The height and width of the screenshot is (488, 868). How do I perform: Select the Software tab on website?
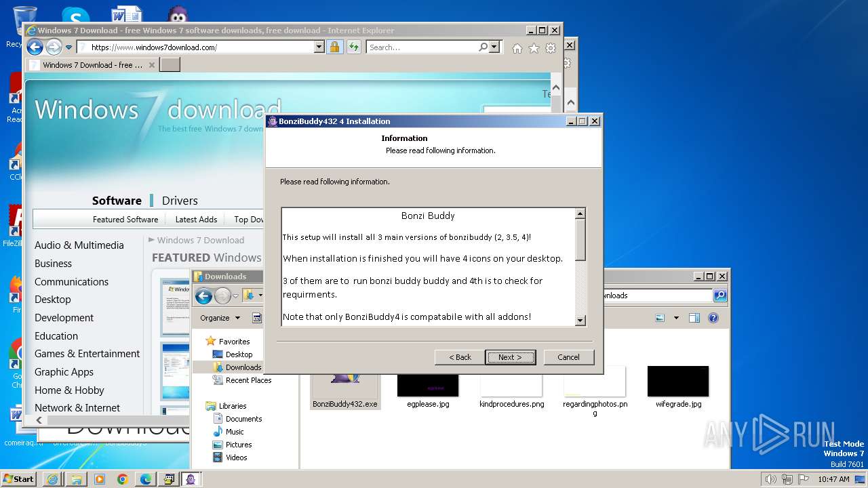coord(117,201)
